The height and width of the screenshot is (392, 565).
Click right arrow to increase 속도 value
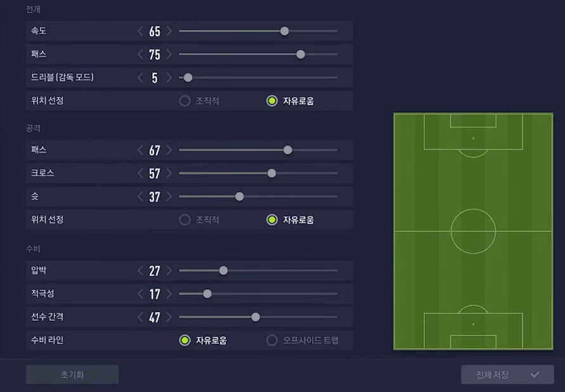tap(169, 31)
